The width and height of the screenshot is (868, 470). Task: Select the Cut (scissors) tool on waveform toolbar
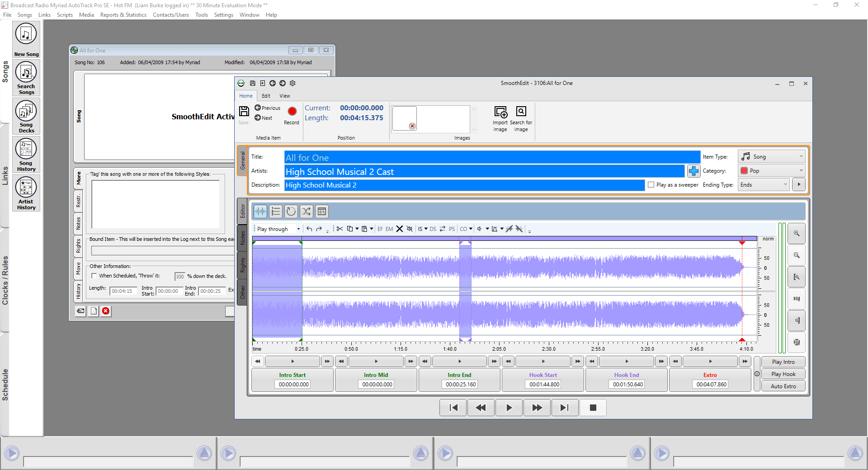click(340, 229)
